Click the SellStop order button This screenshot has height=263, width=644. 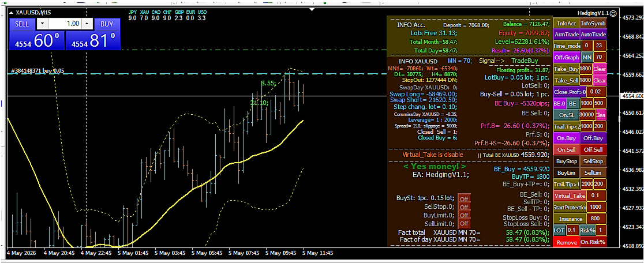pos(593,161)
